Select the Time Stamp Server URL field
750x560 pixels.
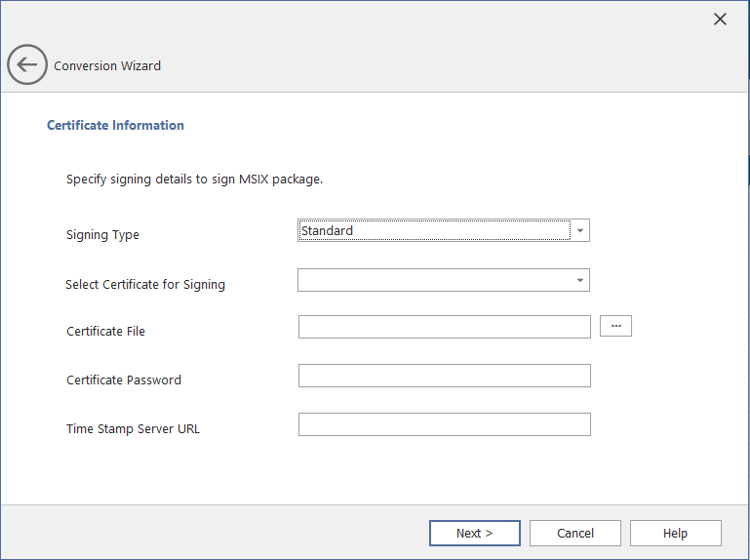tap(444, 424)
